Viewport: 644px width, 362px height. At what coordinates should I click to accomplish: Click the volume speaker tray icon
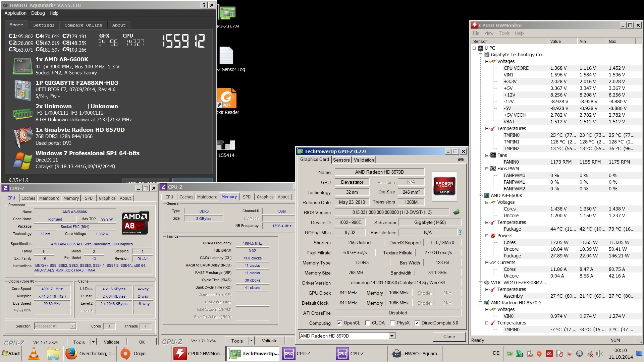pos(600,354)
